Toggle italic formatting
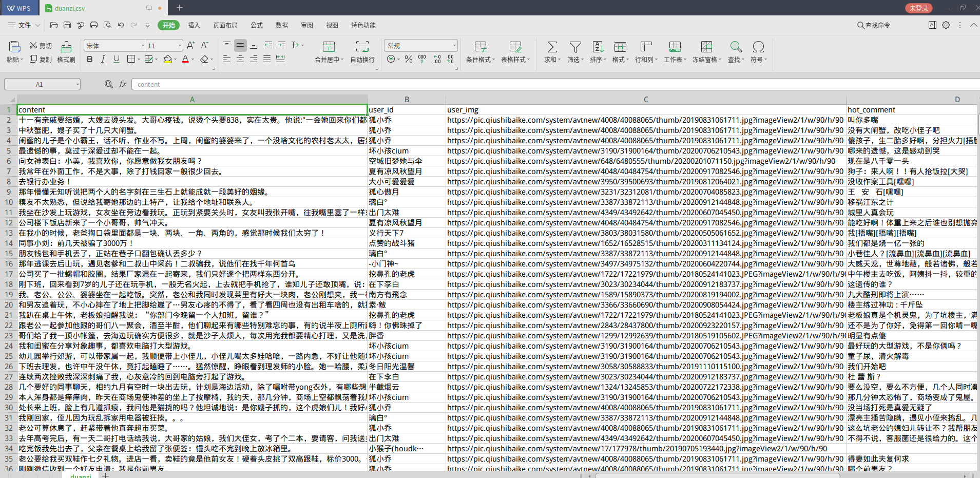980x478 pixels. tap(103, 60)
